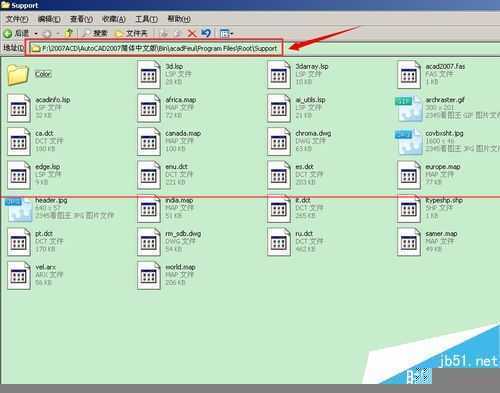
Task: Open the 收藏(A) menu
Action: coord(114,19)
